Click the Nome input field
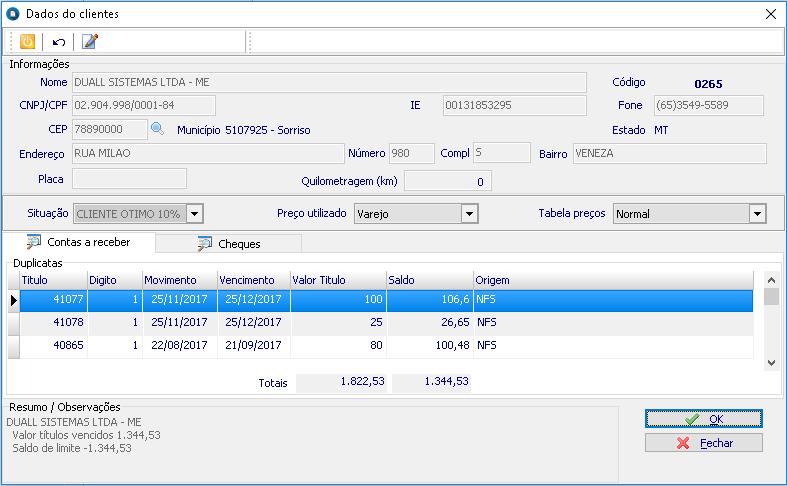 (329, 82)
